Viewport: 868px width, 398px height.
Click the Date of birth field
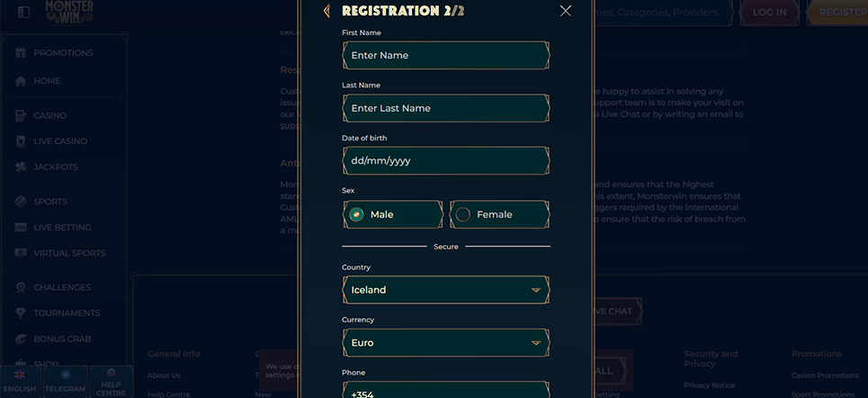pyautogui.click(x=446, y=161)
